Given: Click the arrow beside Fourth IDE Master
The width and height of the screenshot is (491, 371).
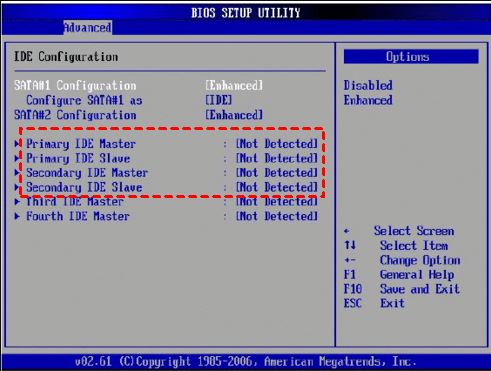Looking at the screenshot, I should [x=17, y=216].
